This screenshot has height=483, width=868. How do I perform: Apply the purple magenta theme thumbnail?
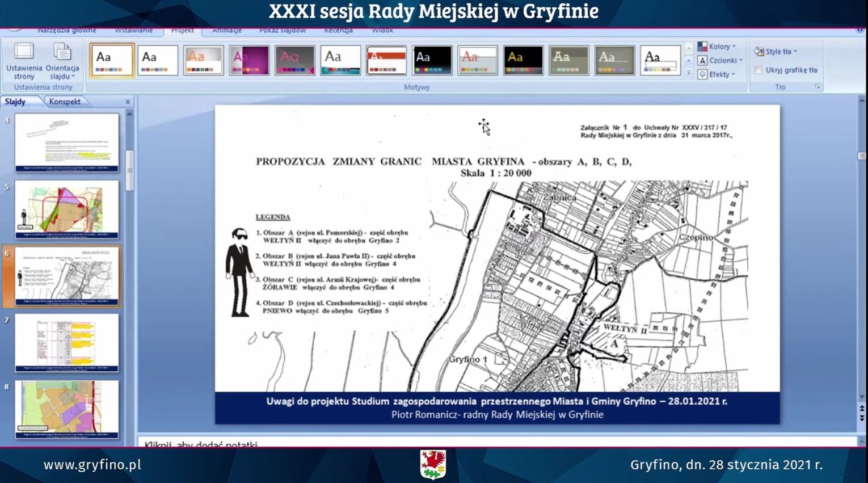[x=248, y=60]
